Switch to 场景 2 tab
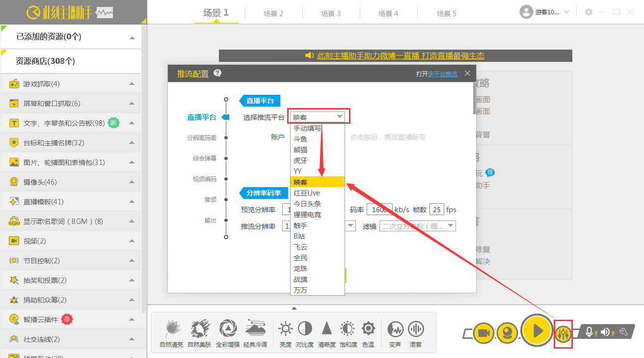 (273, 13)
